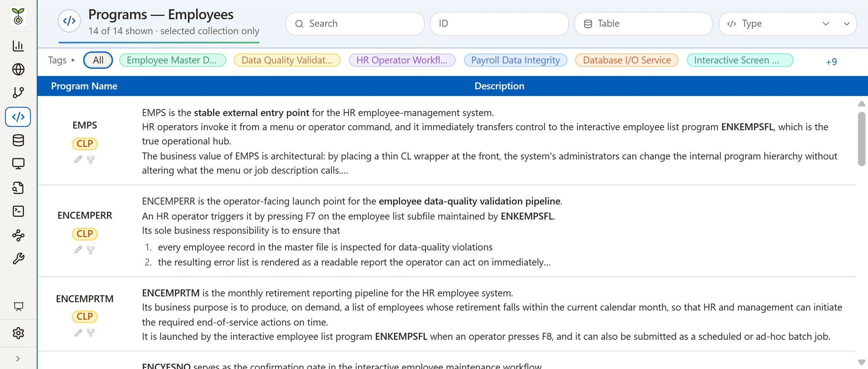The width and height of the screenshot is (868, 369).
Task: Filter by HR Operator Workfl... tag
Action: click(x=402, y=60)
